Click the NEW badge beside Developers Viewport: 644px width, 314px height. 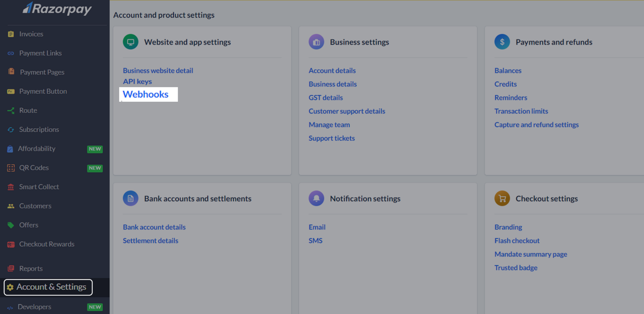pyautogui.click(x=95, y=307)
